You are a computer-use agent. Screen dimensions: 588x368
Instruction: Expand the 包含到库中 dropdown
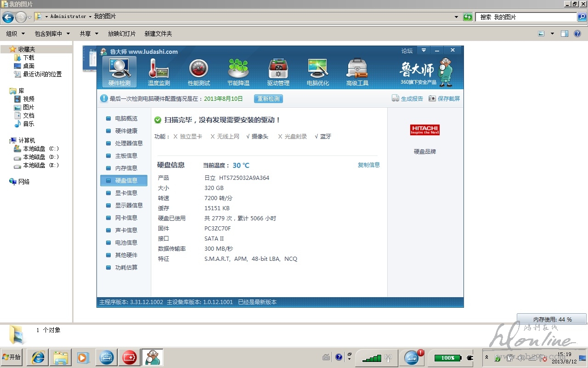52,34
